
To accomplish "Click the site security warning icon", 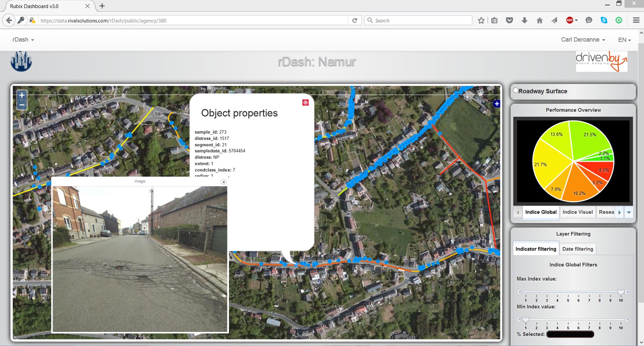I will point(32,20).
